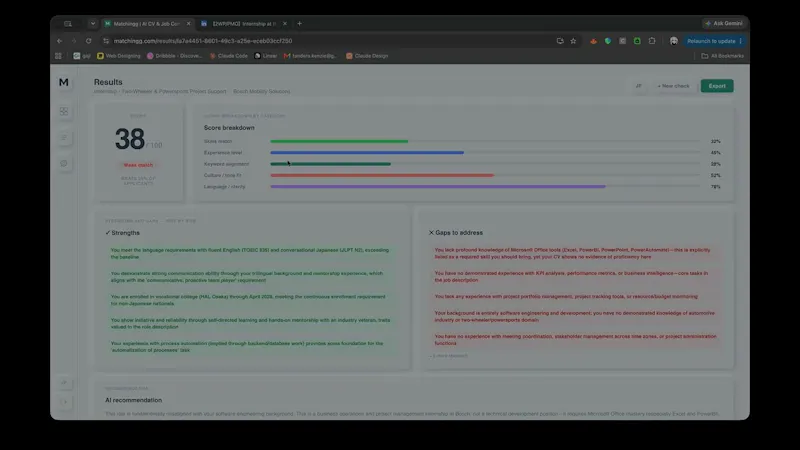Click the project portfolio management gap
The height and width of the screenshot is (450, 800).
[x=576, y=296]
